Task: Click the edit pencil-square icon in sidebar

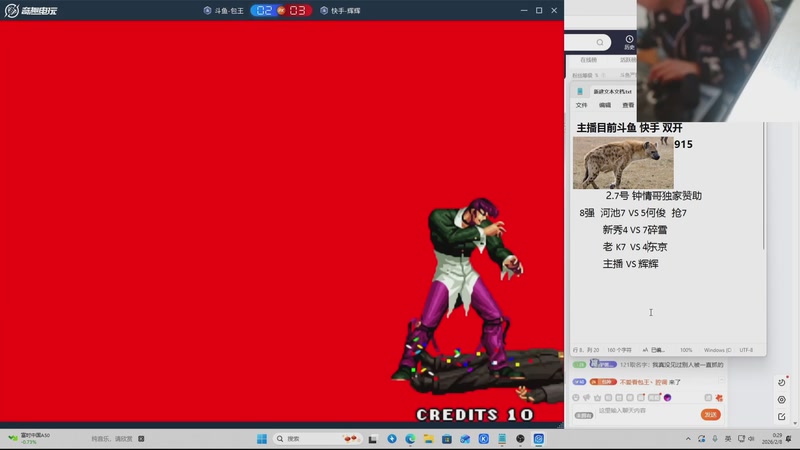Action: (x=782, y=417)
